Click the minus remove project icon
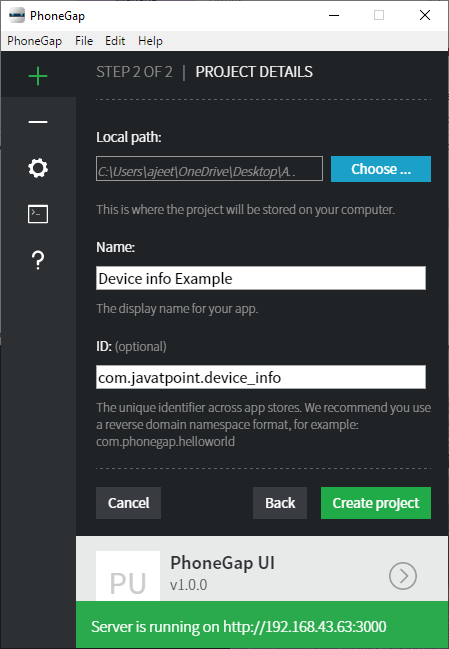The image size is (449, 649). click(38, 122)
